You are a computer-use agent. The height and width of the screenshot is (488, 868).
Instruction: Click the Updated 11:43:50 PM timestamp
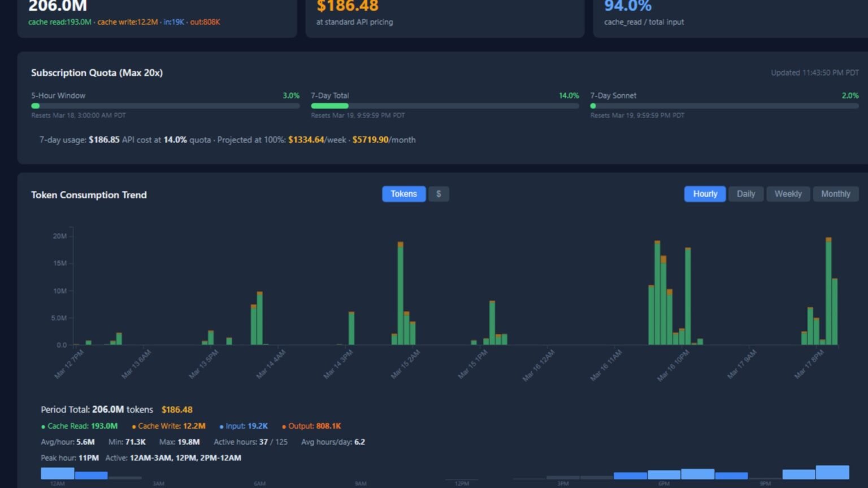coord(814,73)
